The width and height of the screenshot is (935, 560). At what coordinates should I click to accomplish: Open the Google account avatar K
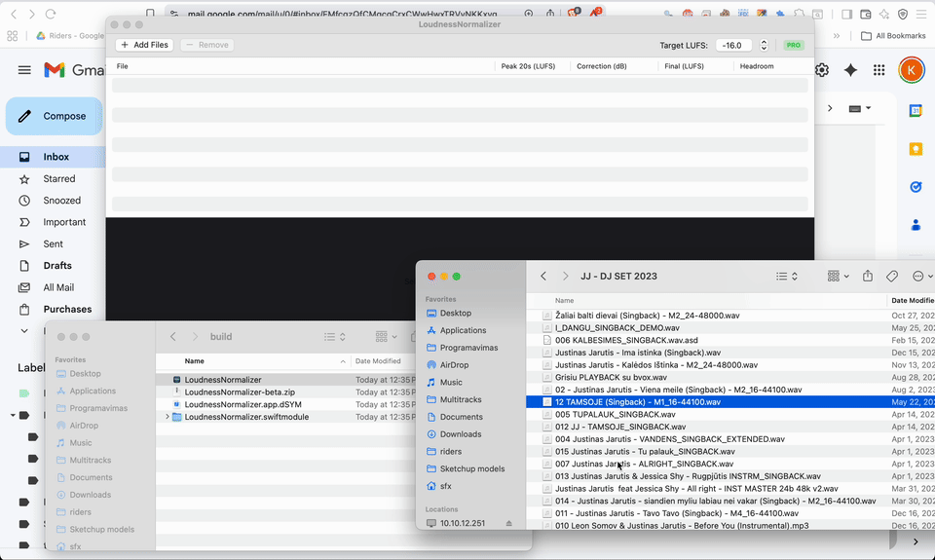(x=912, y=70)
